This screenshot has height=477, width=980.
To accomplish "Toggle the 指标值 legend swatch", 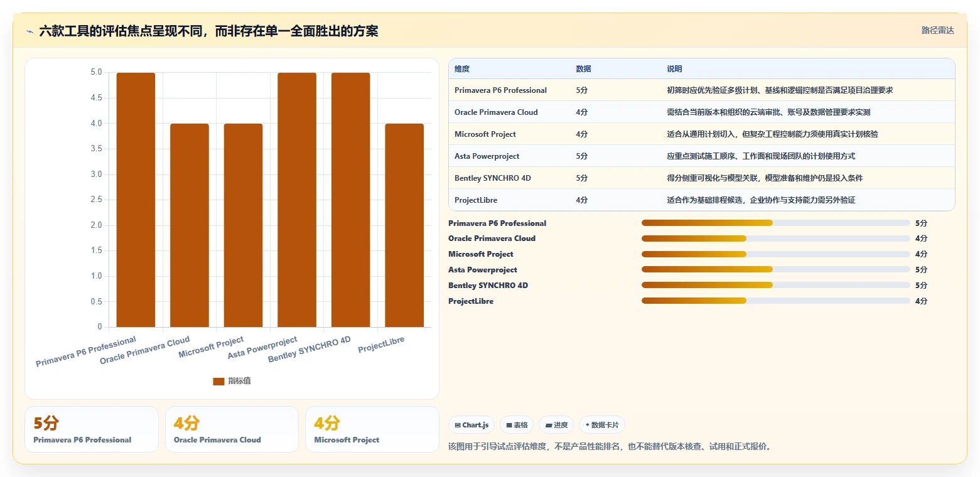I will point(218,382).
